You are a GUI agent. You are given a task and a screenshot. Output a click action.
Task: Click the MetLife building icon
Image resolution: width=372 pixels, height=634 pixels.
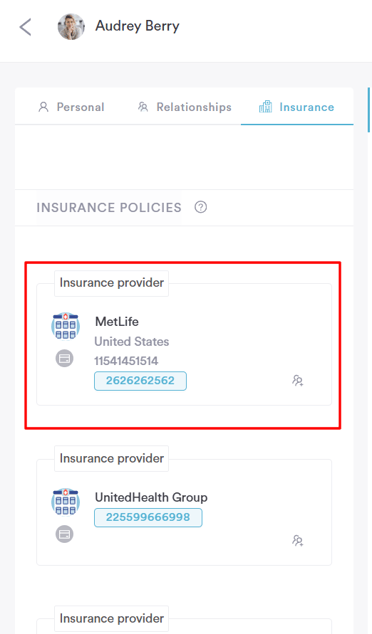click(x=66, y=326)
